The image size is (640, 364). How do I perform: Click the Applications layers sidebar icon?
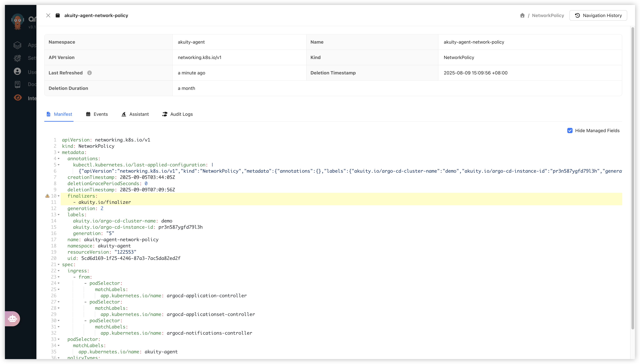(17, 45)
